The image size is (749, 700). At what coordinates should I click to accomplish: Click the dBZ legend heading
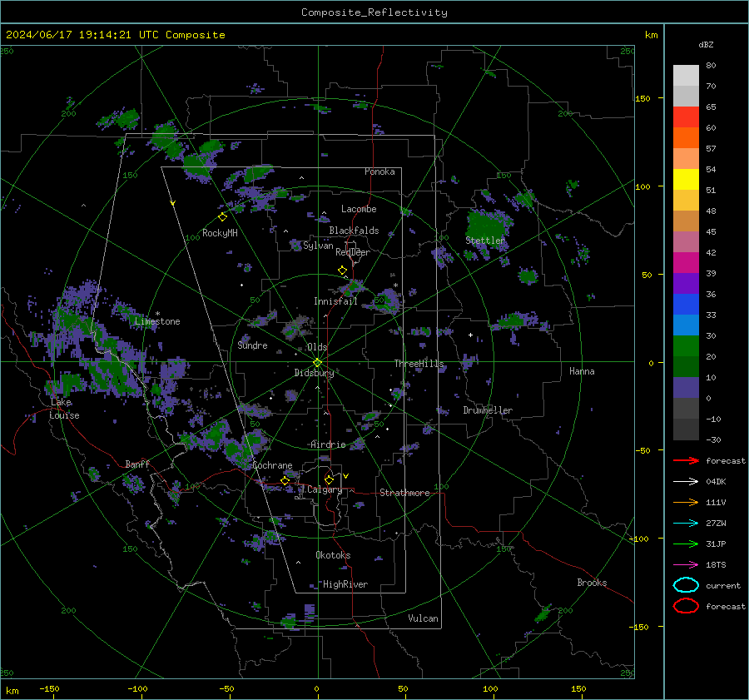[706, 44]
